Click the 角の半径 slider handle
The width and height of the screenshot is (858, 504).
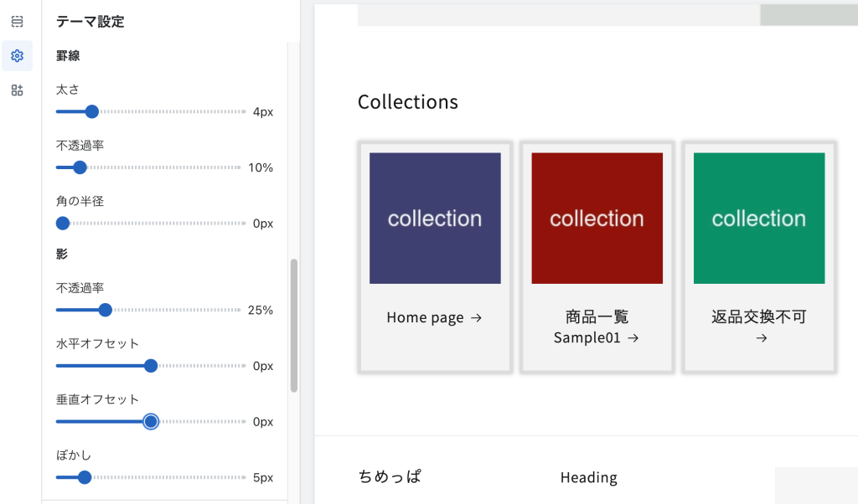pyautogui.click(x=62, y=223)
